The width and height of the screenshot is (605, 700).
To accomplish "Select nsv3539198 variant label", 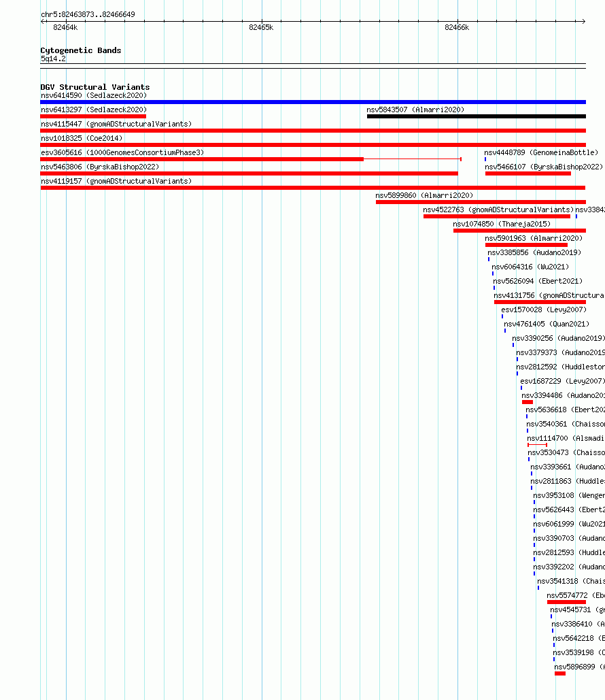I will click(578, 652).
